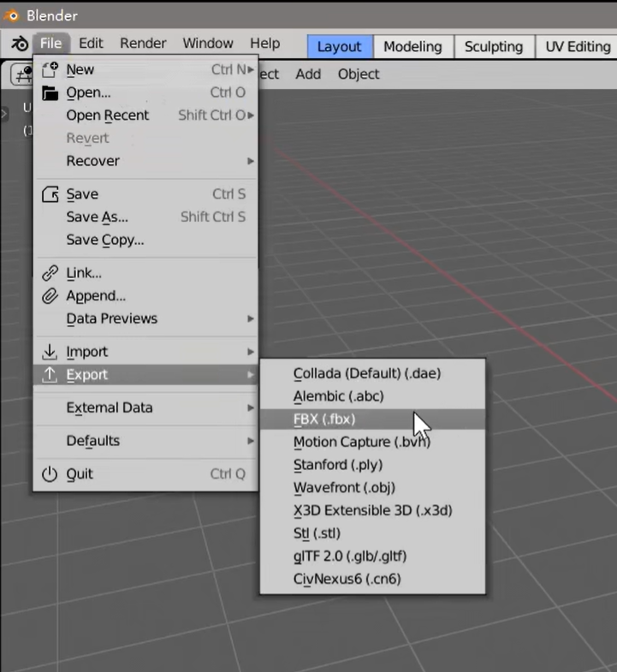The width and height of the screenshot is (617, 672).
Task: Click the Quit power icon
Action: [x=50, y=474]
